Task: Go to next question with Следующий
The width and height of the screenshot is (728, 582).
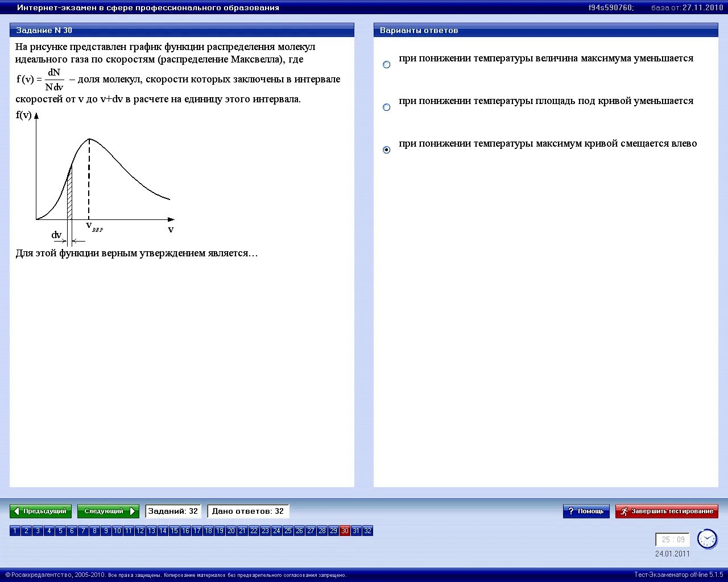Action: pyautogui.click(x=108, y=511)
